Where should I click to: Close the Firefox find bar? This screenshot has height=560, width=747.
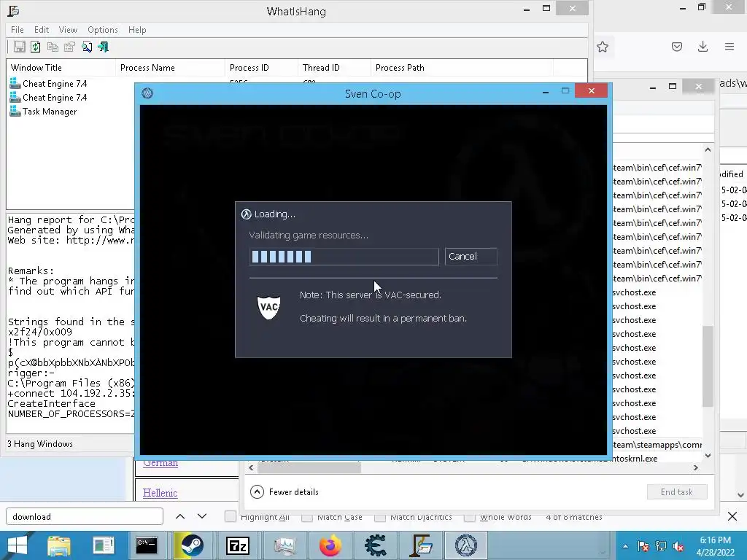click(732, 516)
